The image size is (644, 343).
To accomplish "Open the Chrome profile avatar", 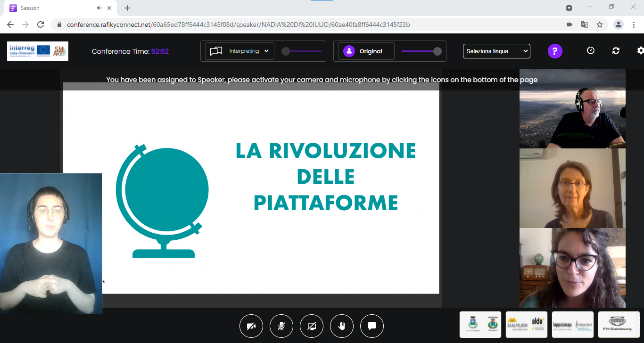I will (619, 24).
